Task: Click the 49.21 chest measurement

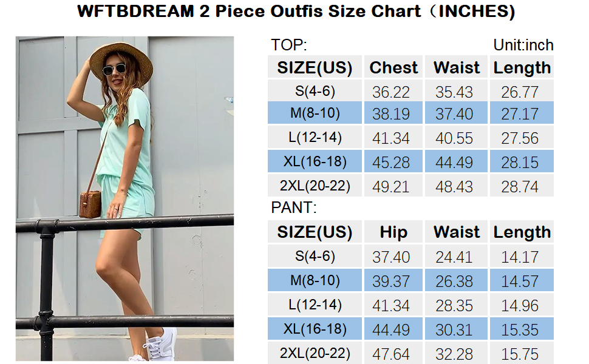Action: tap(391, 187)
